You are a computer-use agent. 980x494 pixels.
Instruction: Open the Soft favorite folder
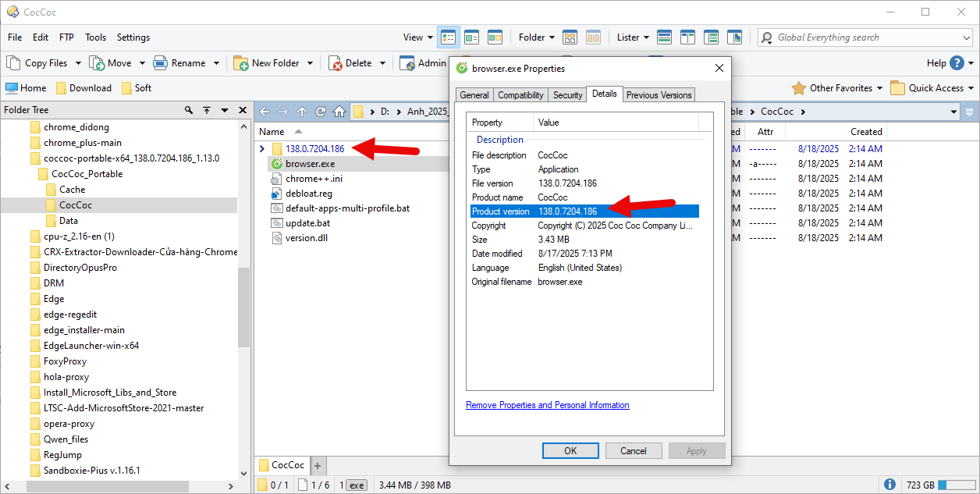coord(137,87)
